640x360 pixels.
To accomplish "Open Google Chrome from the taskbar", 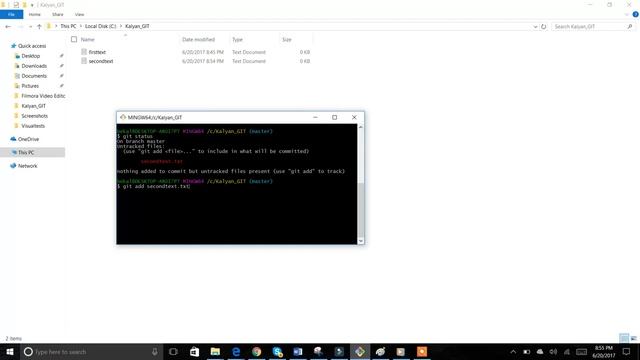I will [x=256, y=351].
